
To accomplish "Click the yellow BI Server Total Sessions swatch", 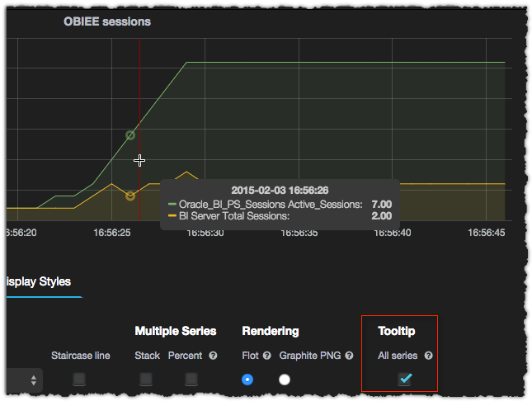I will [x=172, y=215].
